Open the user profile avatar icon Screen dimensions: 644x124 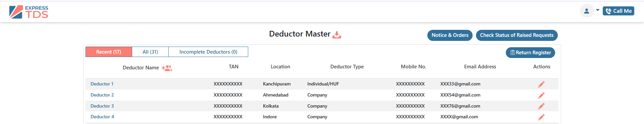(587, 11)
